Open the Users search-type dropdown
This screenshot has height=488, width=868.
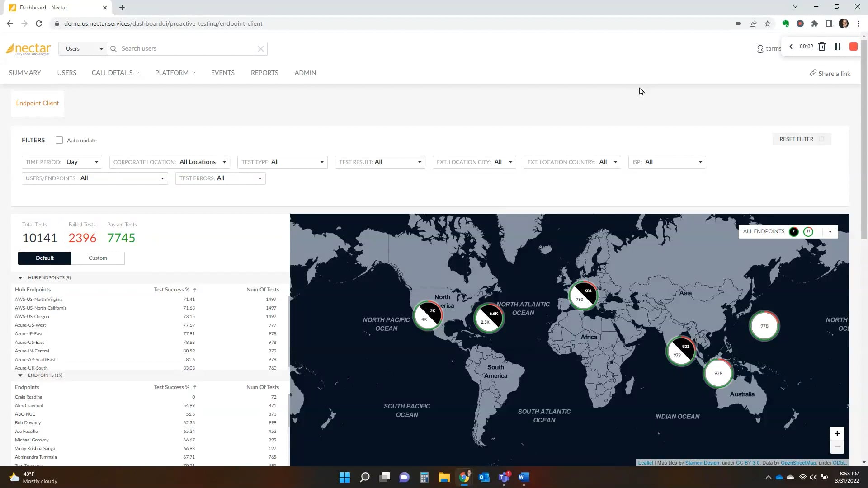[83, 49]
